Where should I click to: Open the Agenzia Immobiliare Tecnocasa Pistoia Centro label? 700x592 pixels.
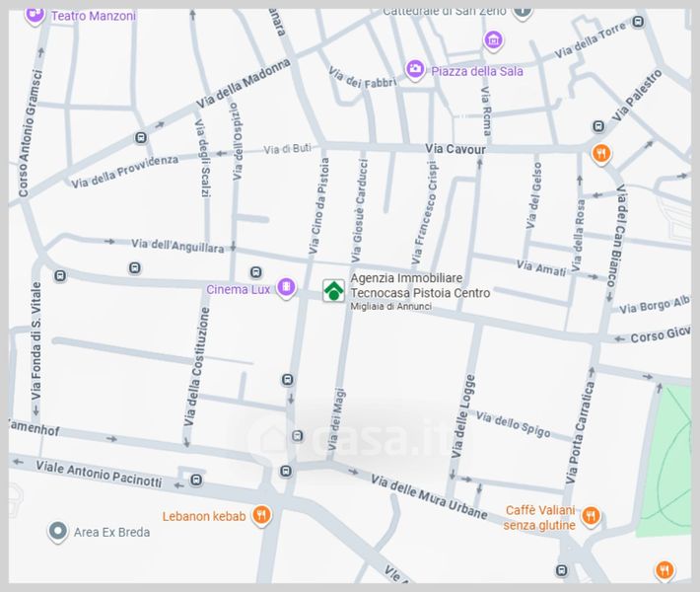click(420, 286)
